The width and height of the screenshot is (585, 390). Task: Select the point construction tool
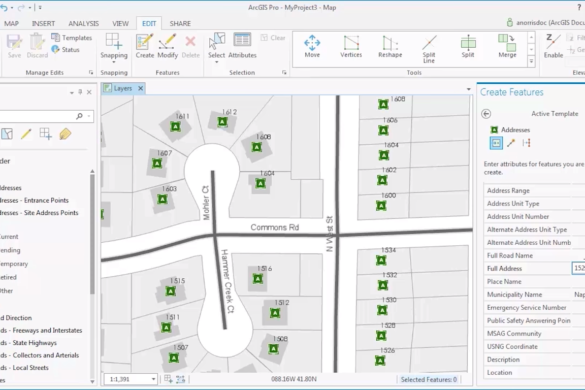click(496, 143)
